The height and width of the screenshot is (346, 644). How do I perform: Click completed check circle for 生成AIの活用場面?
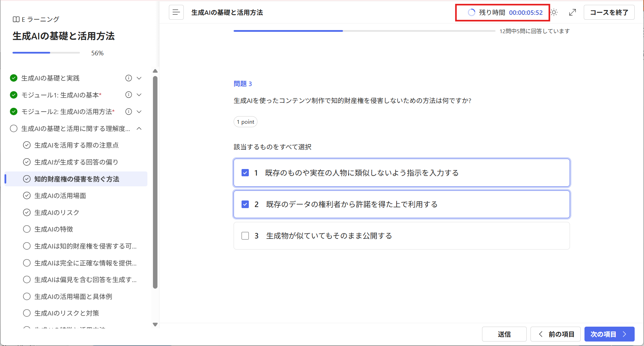coord(27,196)
